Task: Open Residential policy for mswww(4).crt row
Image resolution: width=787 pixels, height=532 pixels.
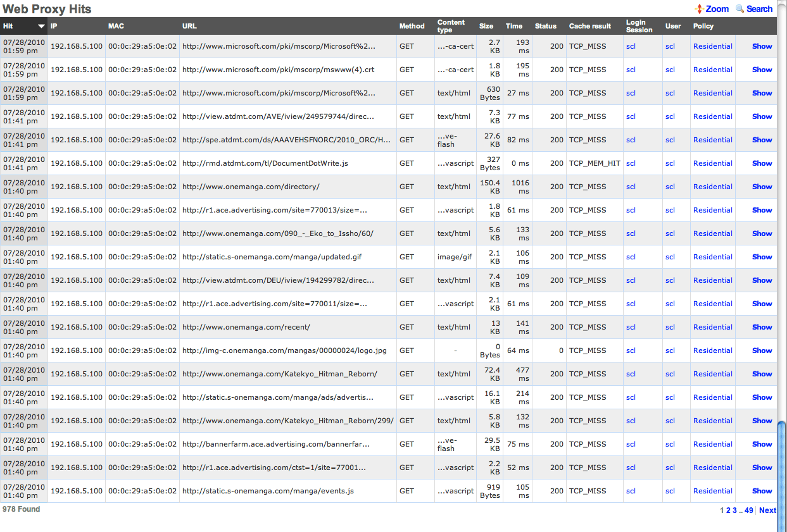Action: (712, 70)
